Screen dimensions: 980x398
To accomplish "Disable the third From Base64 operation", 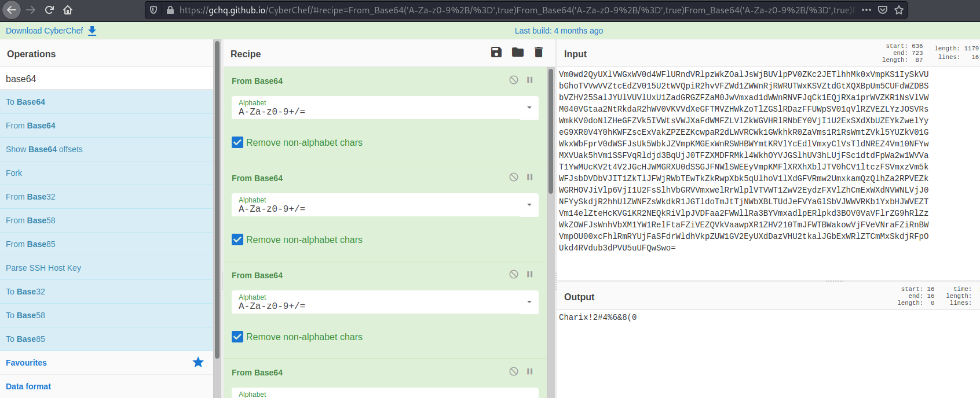I will (x=514, y=274).
